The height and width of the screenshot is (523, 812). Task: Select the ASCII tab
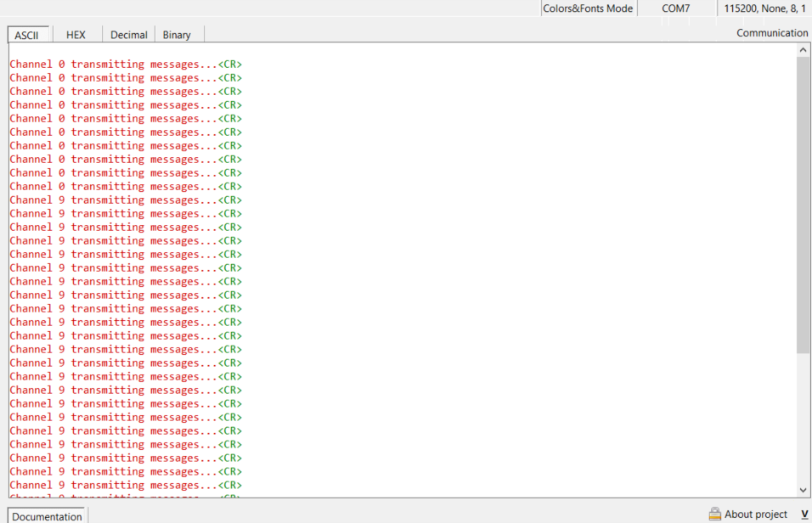tap(28, 35)
